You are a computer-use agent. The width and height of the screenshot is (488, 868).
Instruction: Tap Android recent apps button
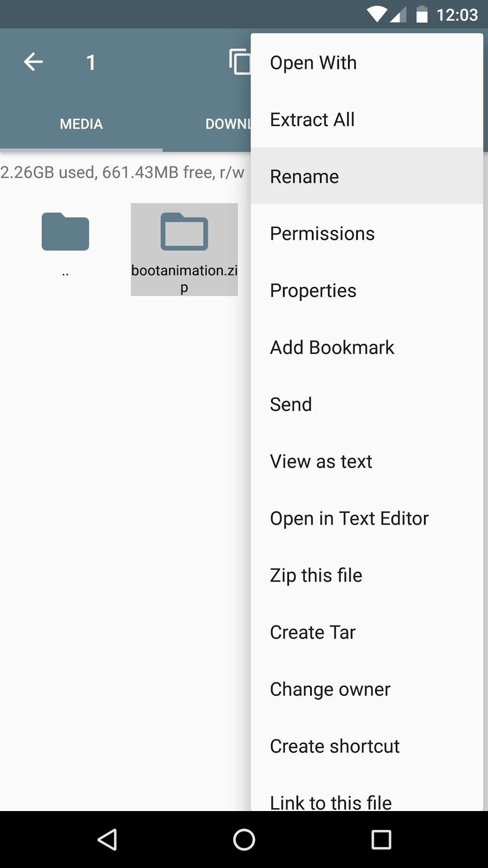point(381,840)
